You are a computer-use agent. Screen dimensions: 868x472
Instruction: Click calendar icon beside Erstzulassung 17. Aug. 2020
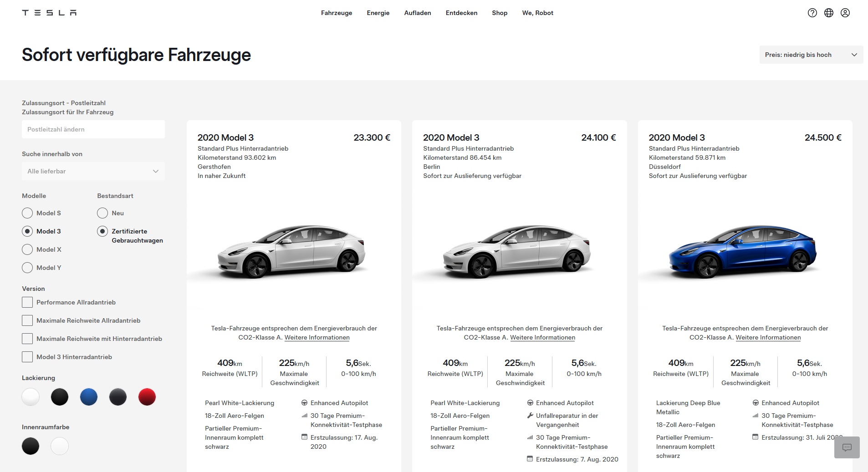click(x=304, y=437)
